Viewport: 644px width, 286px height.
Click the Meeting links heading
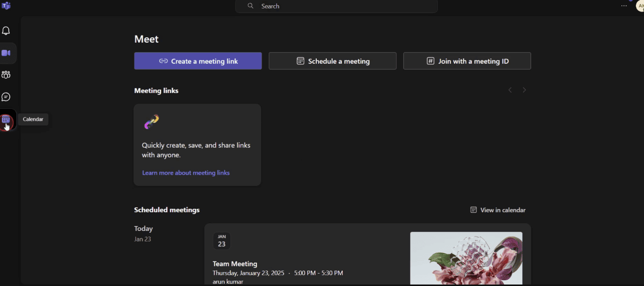pos(156,91)
